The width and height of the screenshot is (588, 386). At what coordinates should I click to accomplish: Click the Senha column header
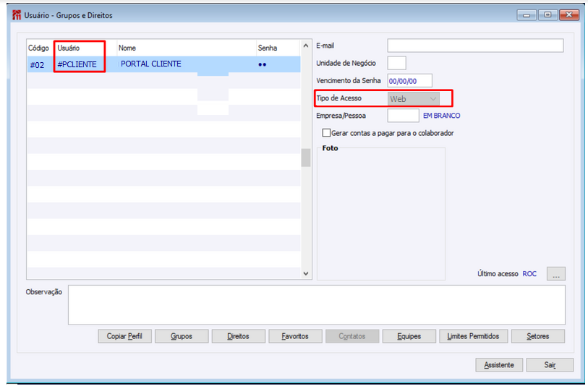pyautogui.click(x=268, y=48)
